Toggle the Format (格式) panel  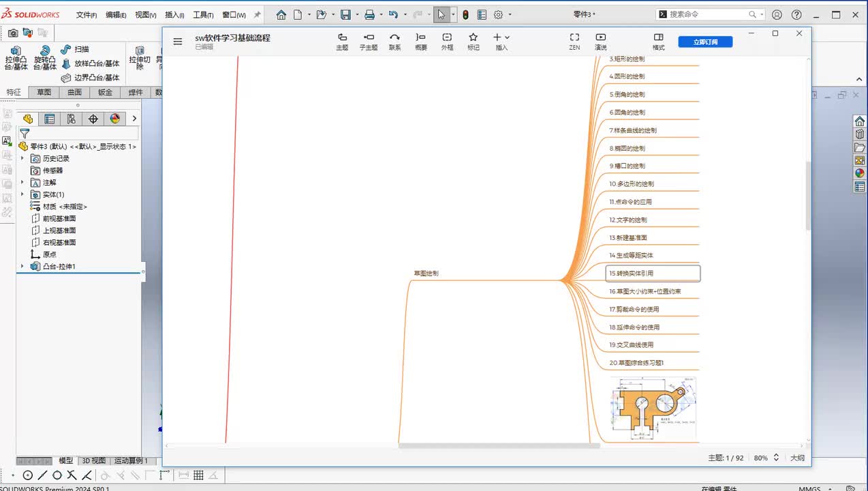[658, 42]
